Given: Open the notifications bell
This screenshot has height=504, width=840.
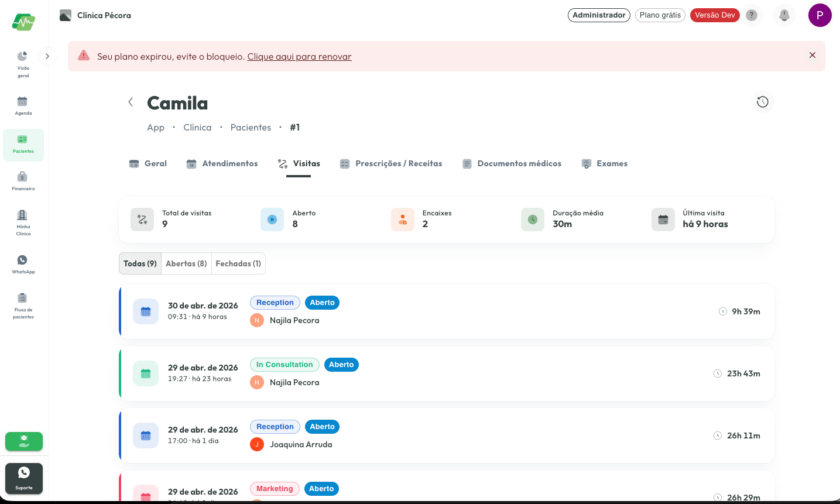Looking at the screenshot, I should 784,15.
